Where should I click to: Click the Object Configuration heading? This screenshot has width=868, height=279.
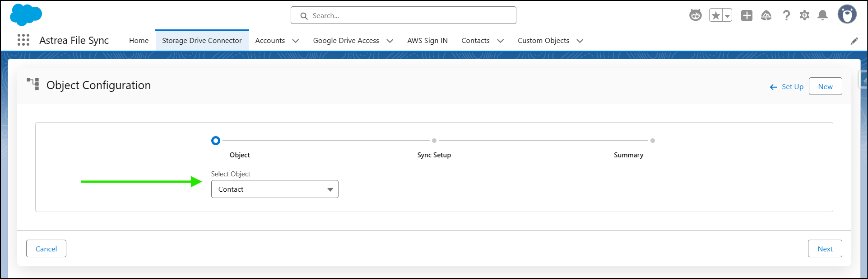coord(98,85)
